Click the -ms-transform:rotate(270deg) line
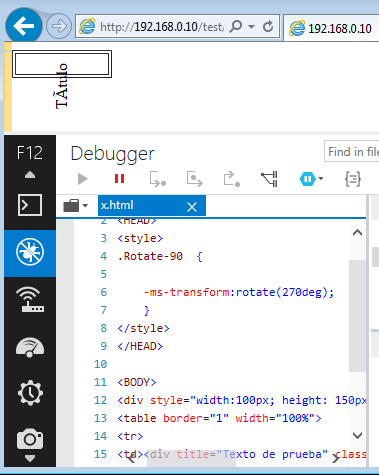The width and height of the screenshot is (379, 475). pyautogui.click(x=239, y=292)
